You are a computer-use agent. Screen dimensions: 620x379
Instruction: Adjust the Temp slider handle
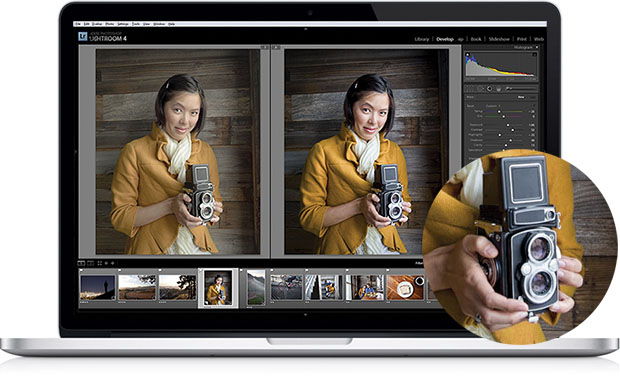499,111
